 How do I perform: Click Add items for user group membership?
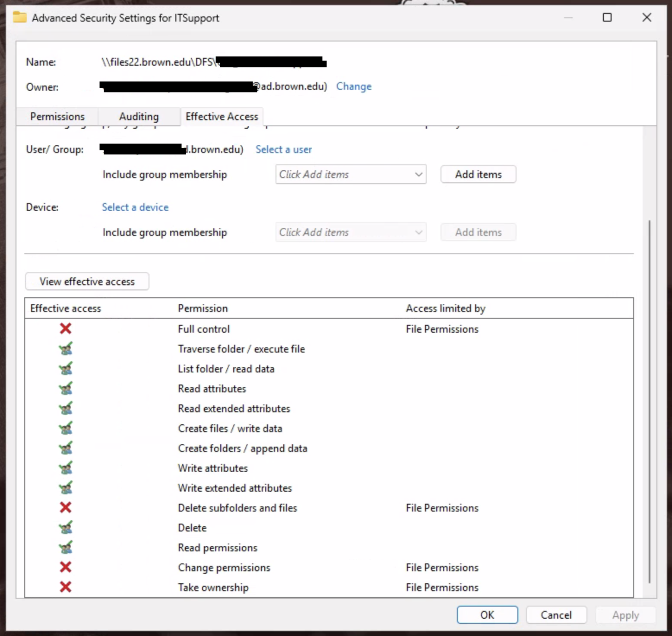pos(478,174)
